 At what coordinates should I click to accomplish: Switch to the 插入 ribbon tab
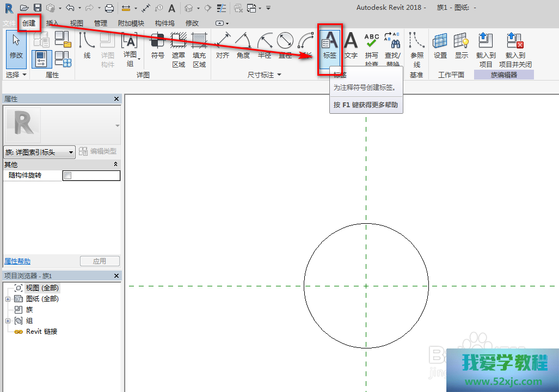click(53, 23)
